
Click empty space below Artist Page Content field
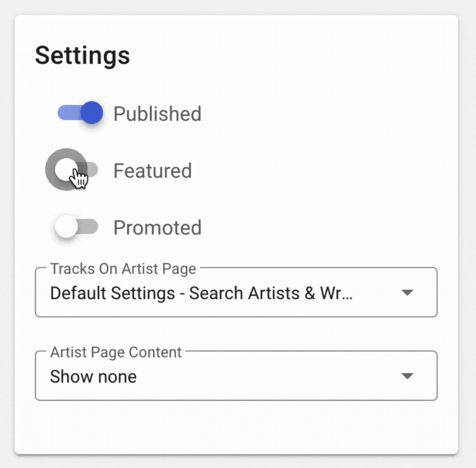coord(236,426)
